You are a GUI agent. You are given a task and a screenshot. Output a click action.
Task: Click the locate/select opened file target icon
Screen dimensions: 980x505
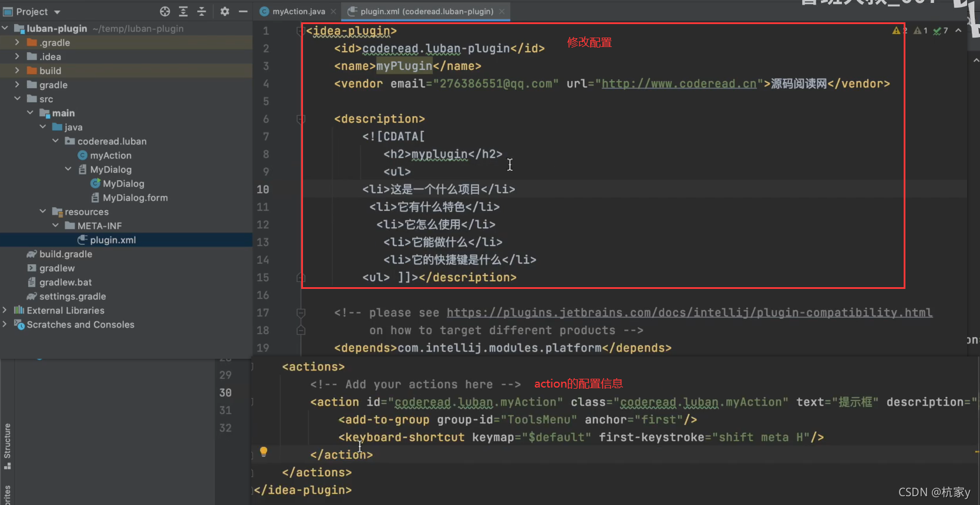pos(165,11)
